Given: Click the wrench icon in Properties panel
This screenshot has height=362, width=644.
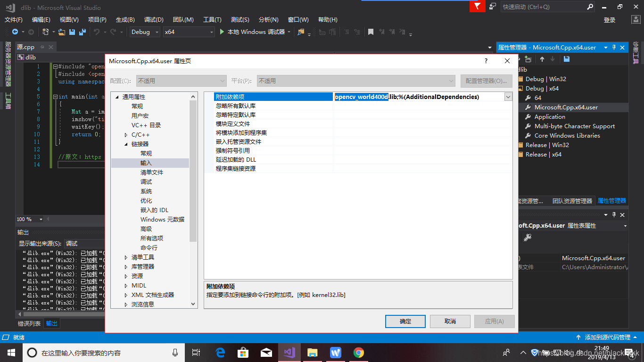Looking at the screenshot, I should pyautogui.click(x=528, y=238).
